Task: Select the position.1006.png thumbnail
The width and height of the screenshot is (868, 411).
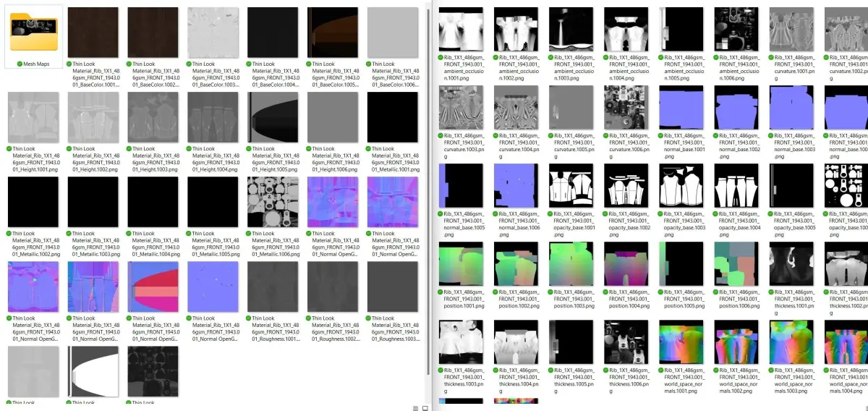Action: click(x=737, y=264)
